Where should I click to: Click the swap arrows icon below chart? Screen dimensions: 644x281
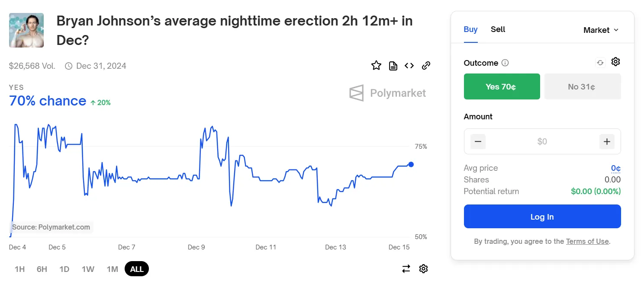click(x=406, y=269)
